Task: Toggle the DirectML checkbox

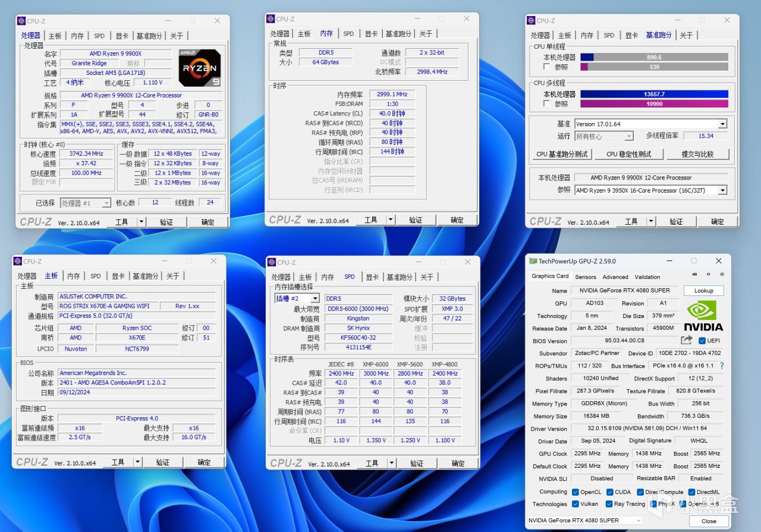Action: (x=692, y=492)
